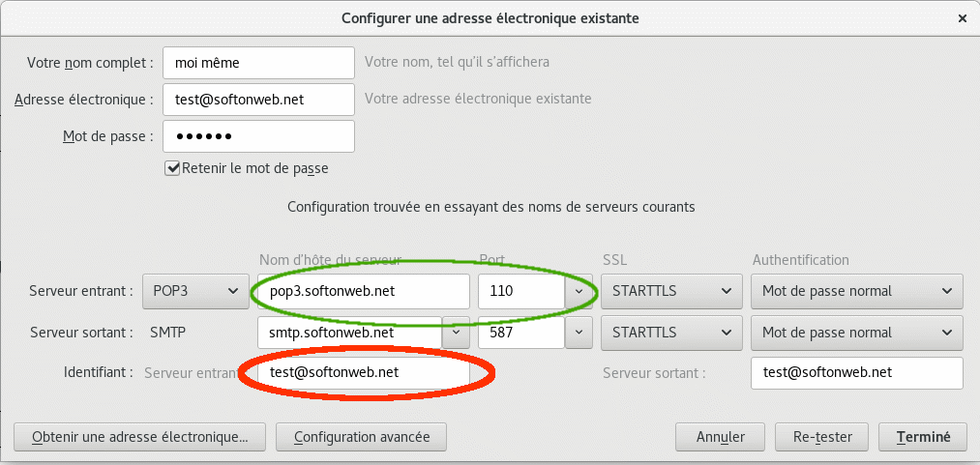The width and height of the screenshot is (980, 465).
Task: Click the pop3.softonweb.net hostname field
Action: (x=363, y=291)
